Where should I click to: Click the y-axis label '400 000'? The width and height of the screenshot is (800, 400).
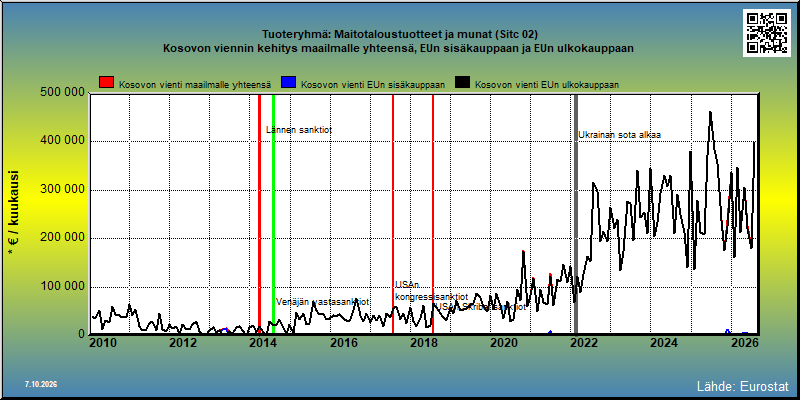coord(62,141)
